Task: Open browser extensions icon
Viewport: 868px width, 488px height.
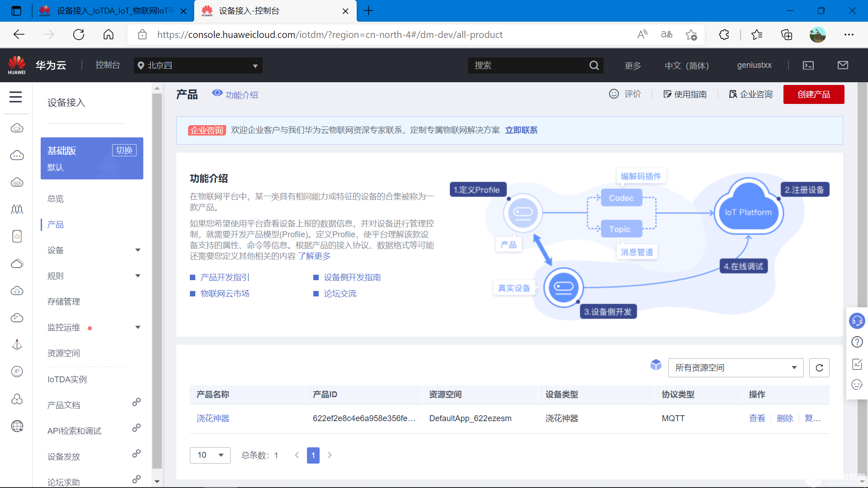Action: [x=724, y=35]
